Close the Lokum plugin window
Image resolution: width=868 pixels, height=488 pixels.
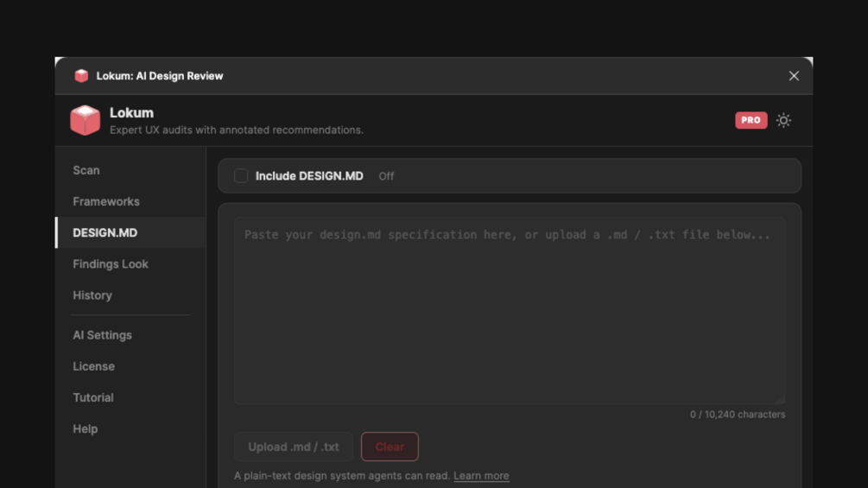pyautogui.click(x=794, y=76)
